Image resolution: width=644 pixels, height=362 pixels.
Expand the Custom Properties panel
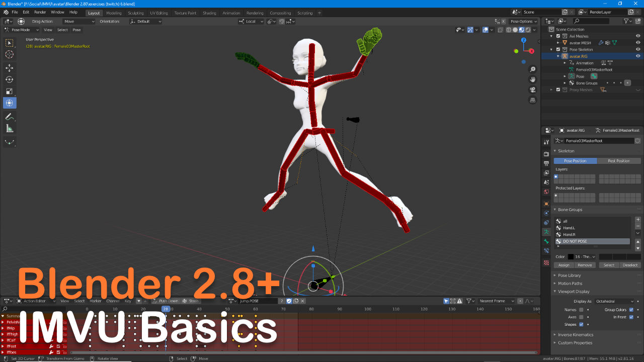click(575, 343)
